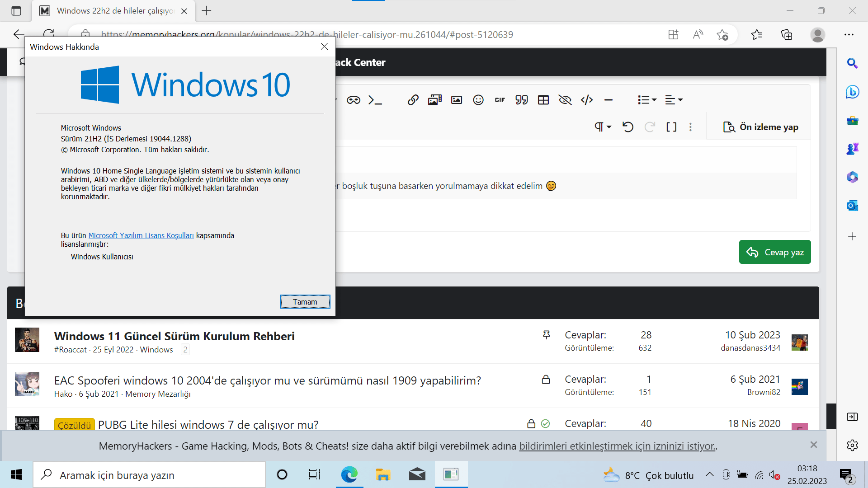Screen dimensions: 868x488
Task: Open the list options dropdown
Action: (x=647, y=100)
